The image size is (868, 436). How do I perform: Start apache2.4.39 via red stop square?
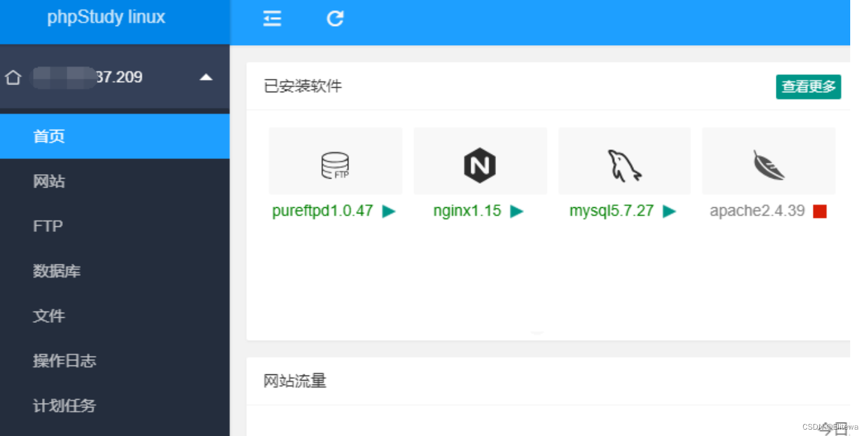point(820,212)
